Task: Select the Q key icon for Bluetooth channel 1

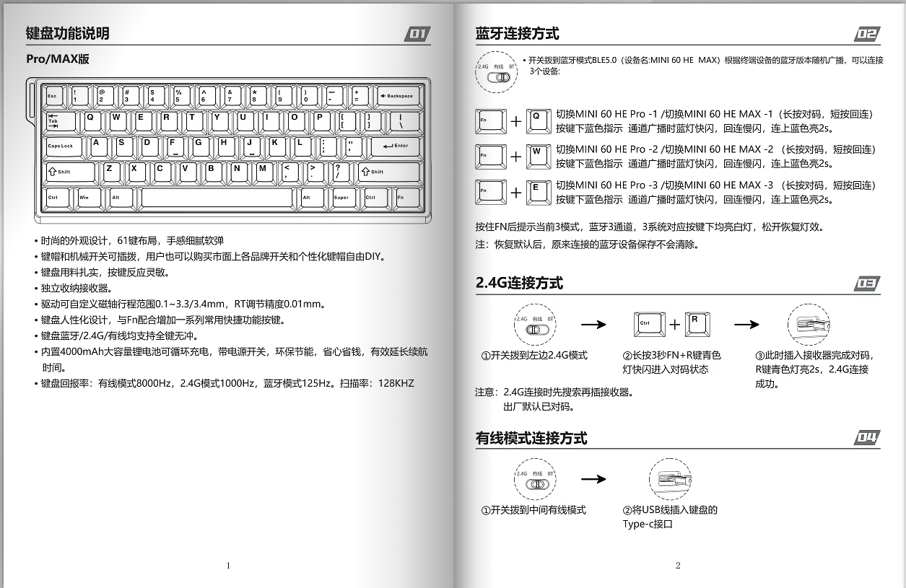Action: point(539,121)
